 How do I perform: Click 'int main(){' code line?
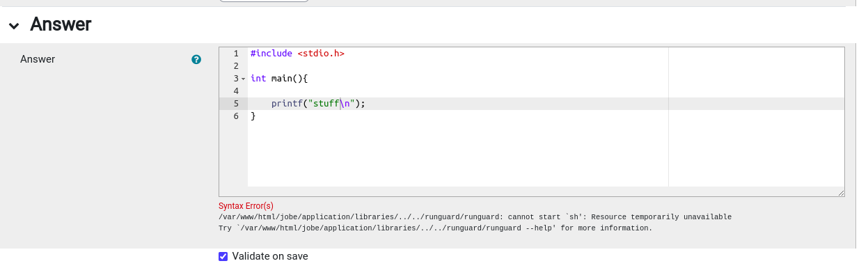(x=279, y=78)
